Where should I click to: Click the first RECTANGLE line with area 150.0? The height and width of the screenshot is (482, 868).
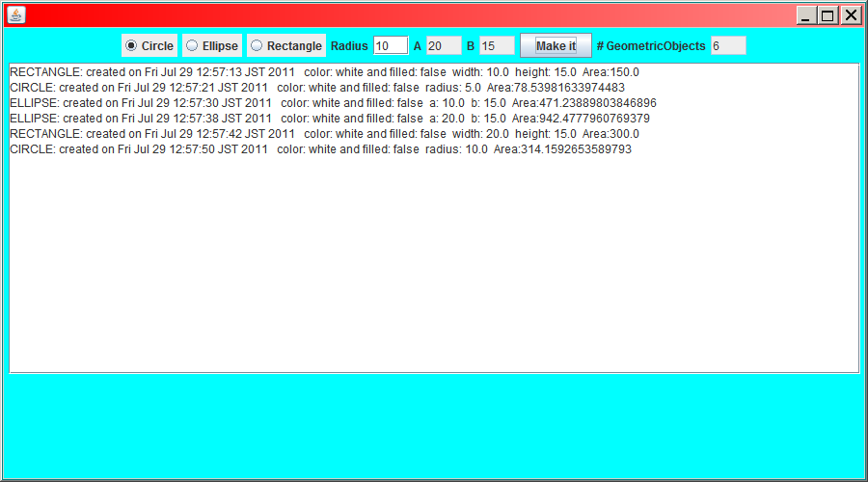click(x=324, y=72)
